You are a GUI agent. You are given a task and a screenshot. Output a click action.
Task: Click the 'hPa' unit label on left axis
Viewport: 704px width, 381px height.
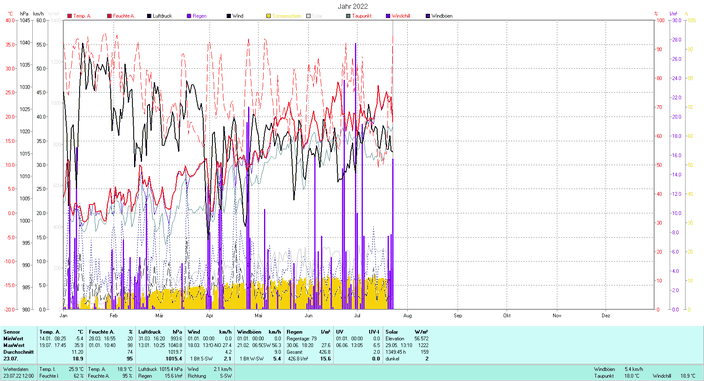click(24, 14)
